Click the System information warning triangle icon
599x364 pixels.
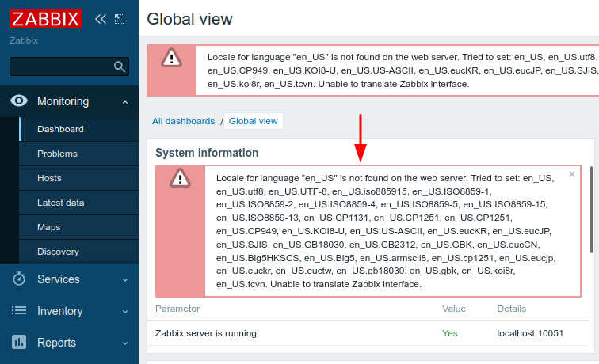pos(180,178)
